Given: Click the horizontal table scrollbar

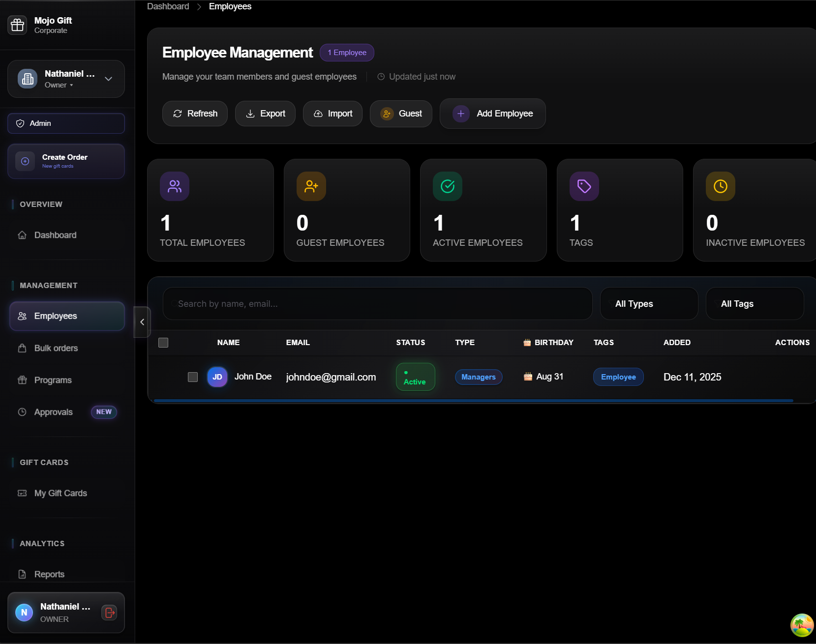Looking at the screenshot, I should click(x=473, y=401).
